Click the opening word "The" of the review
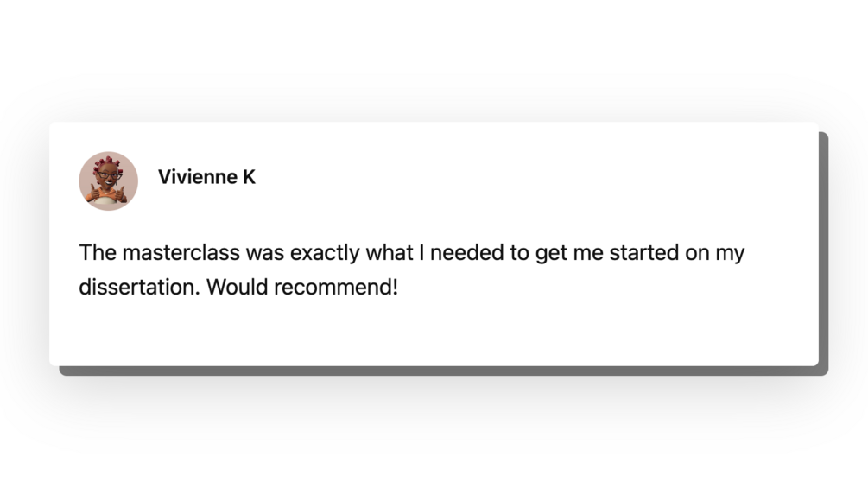The height and width of the screenshot is (488, 868). [97, 253]
